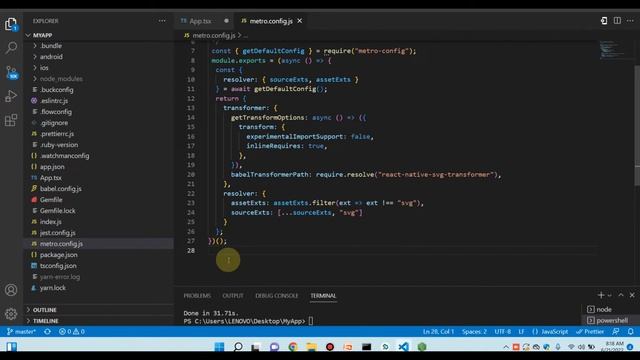
Task: Click Ln 28, Col 1 position indicator
Action: point(438,332)
